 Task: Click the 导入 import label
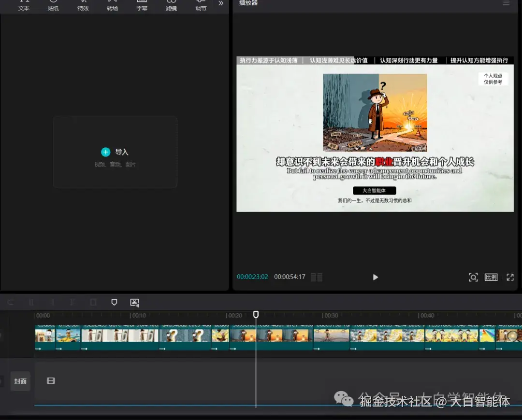121,152
